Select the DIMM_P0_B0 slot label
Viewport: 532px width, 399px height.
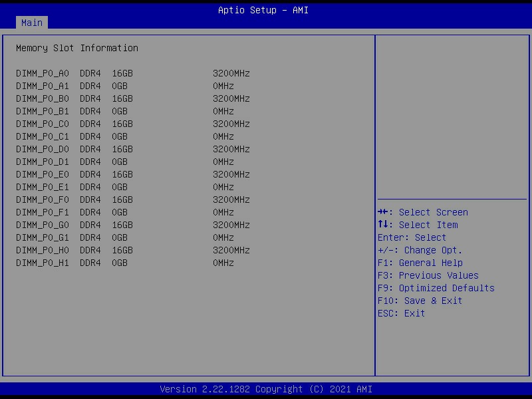[x=43, y=98]
